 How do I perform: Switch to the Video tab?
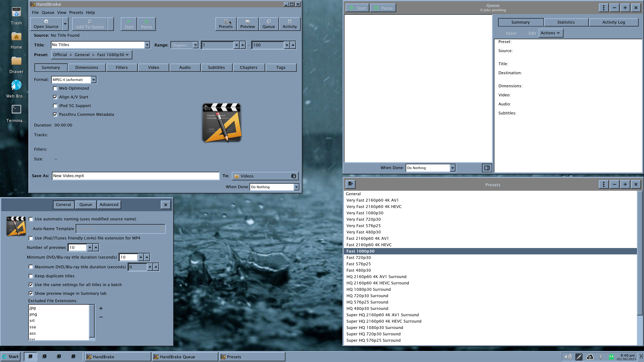153,67
